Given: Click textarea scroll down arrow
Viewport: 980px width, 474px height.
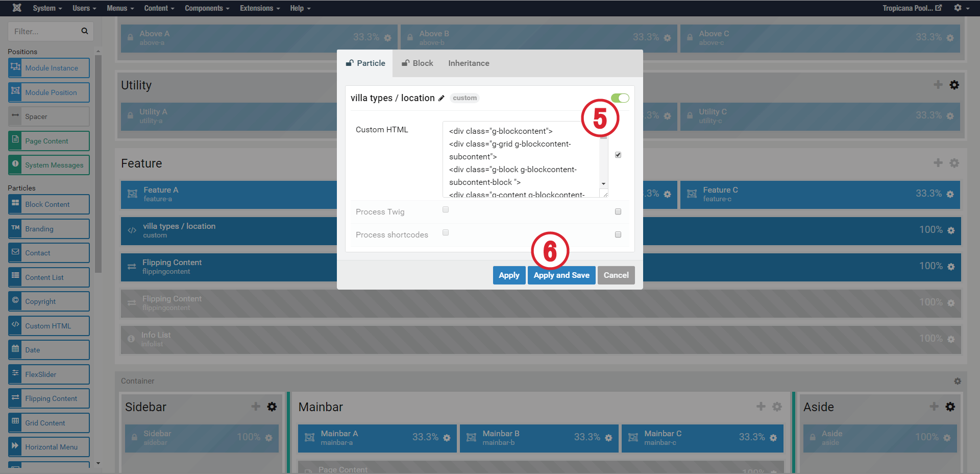Looking at the screenshot, I should tap(604, 184).
